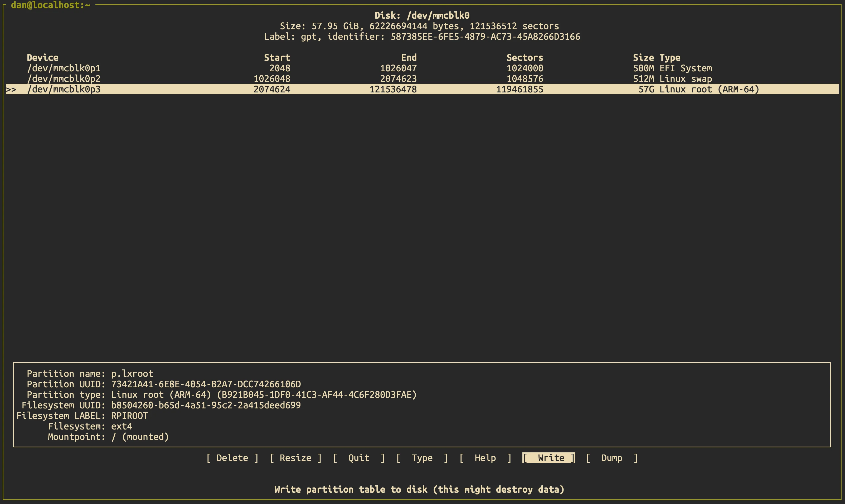Select the Delete menu option
Screen dimensions: 845x504
coord(232,458)
